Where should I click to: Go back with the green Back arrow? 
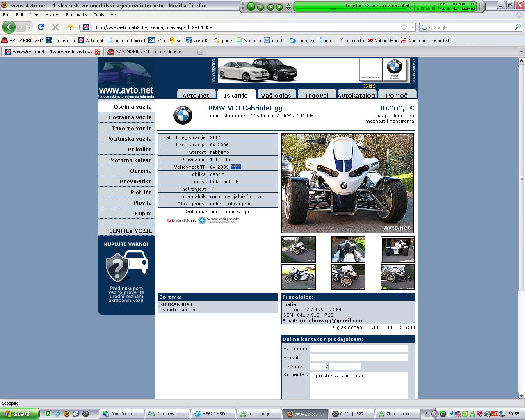coord(9,27)
